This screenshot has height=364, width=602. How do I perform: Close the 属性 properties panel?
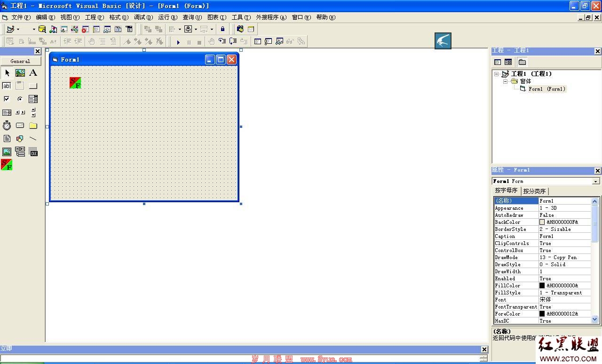pos(598,171)
